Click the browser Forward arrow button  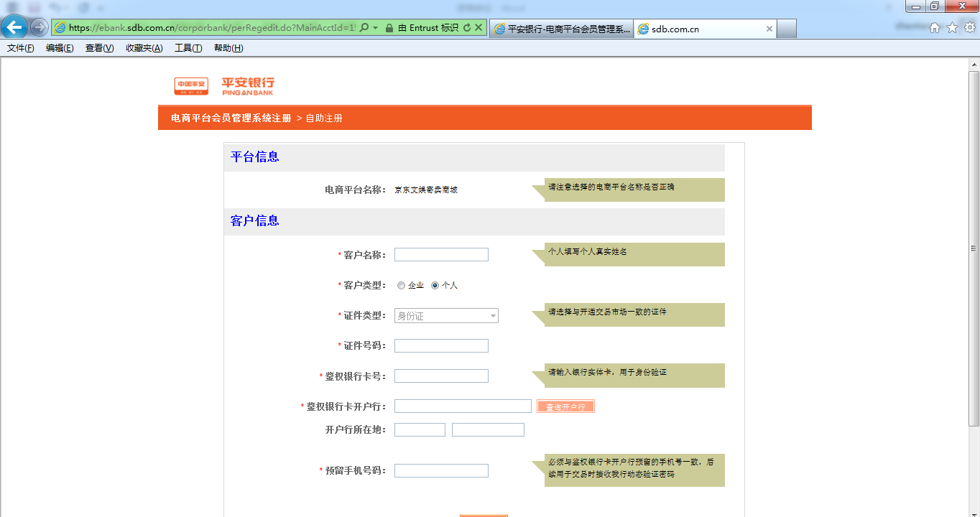[39, 28]
